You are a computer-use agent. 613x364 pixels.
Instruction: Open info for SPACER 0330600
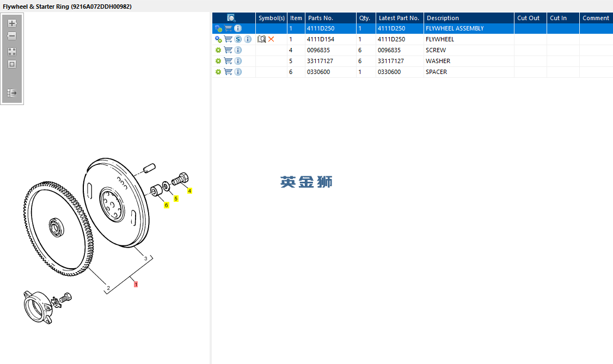[x=238, y=72]
